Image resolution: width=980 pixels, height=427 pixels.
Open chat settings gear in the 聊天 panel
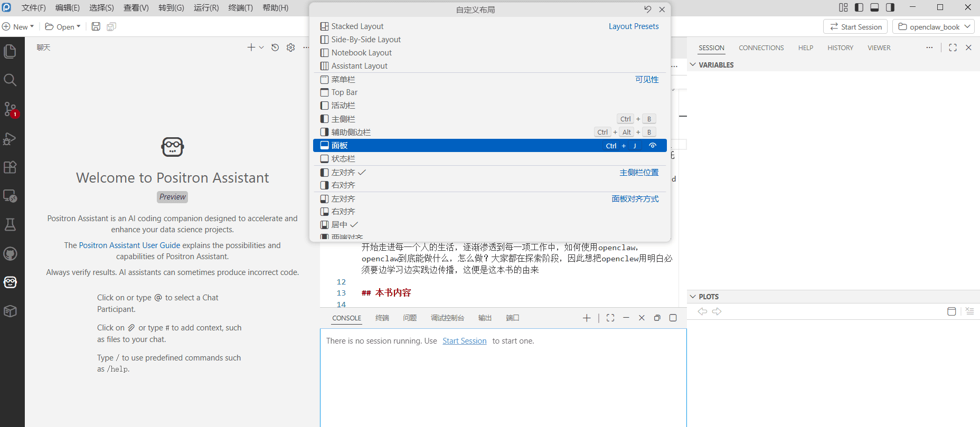[x=290, y=48]
